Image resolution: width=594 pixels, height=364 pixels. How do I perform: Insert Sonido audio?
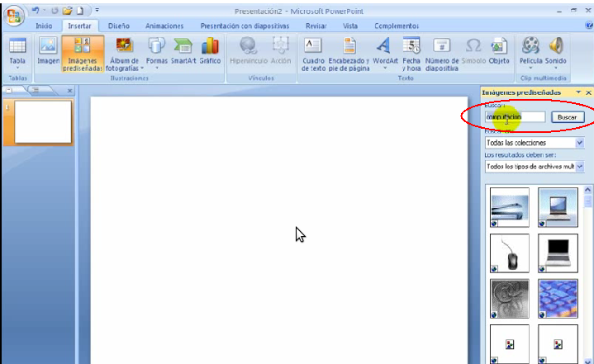point(556,54)
